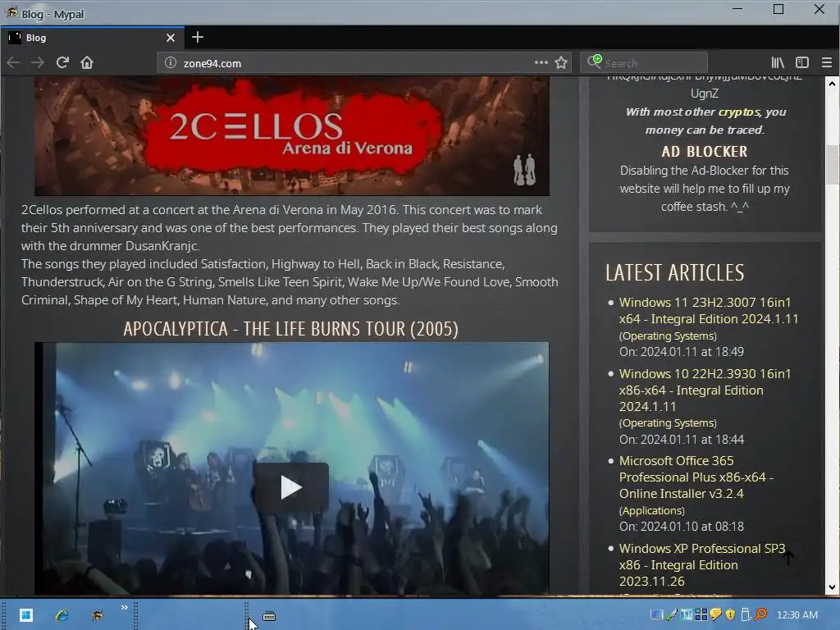Click the four-squares grid tray icon
The image size is (840, 630).
(701, 615)
